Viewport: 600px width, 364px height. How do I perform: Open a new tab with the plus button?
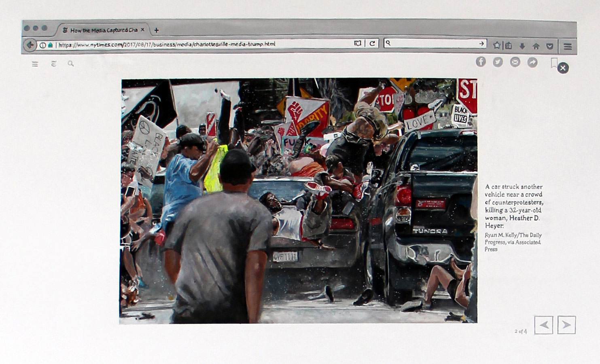pyautogui.click(x=156, y=30)
